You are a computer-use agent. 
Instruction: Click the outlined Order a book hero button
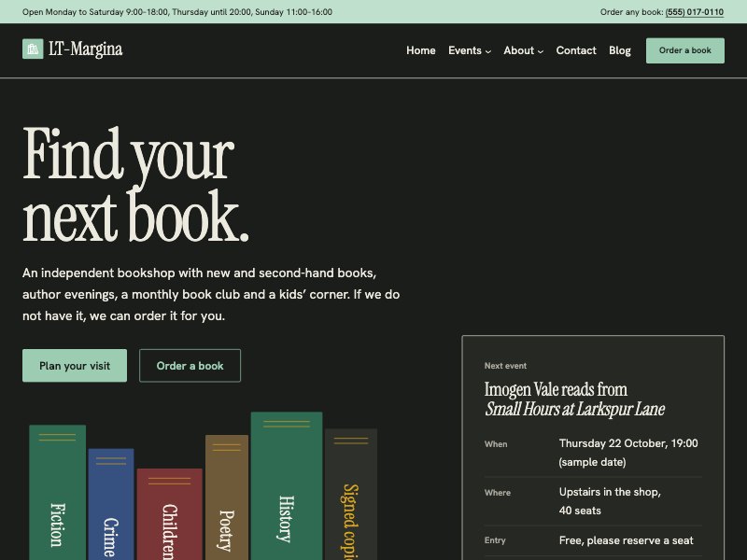(190, 366)
